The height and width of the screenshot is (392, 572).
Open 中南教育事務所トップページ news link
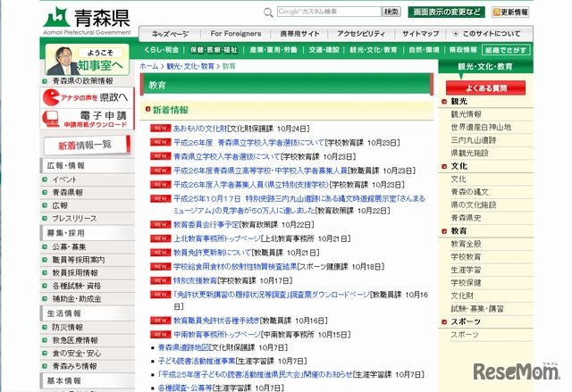pos(216,335)
